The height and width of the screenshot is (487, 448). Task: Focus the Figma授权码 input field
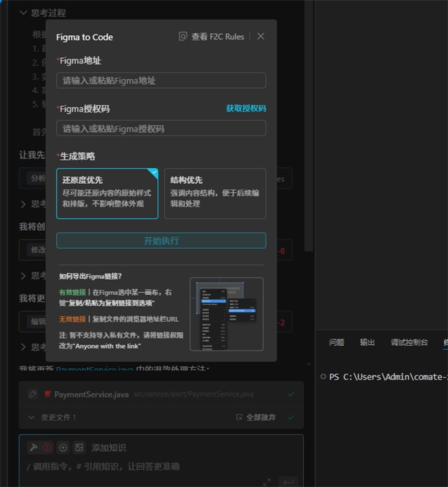[161, 128]
